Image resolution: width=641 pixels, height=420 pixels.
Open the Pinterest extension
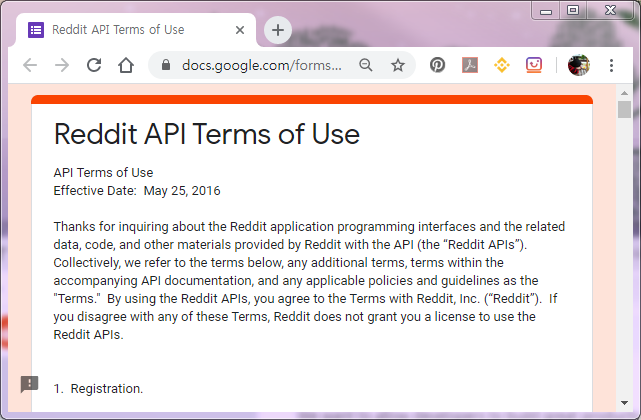pos(437,65)
